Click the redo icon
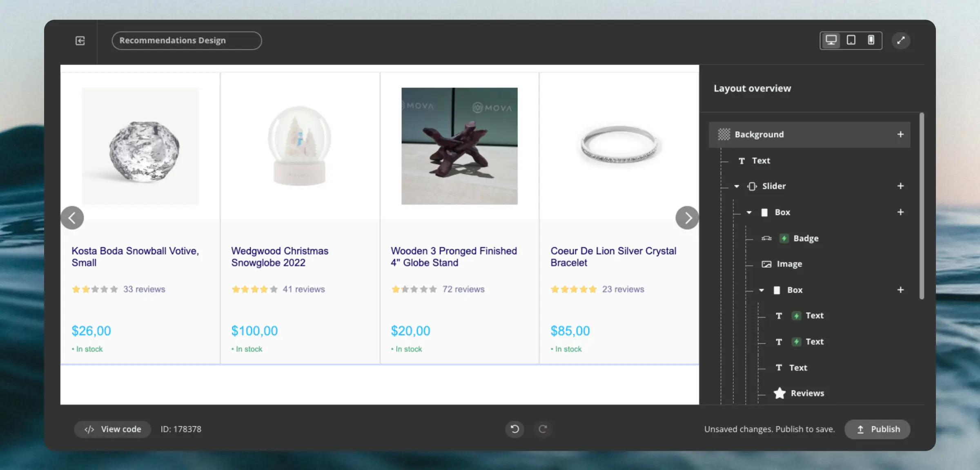Viewport: 980px width, 470px height. 542,429
